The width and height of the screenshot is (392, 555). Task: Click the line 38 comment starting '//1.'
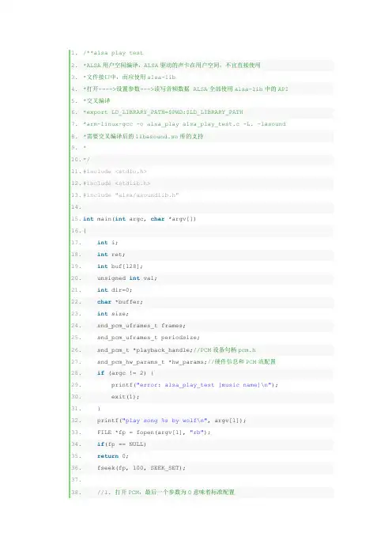pyautogui.click(x=166, y=492)
